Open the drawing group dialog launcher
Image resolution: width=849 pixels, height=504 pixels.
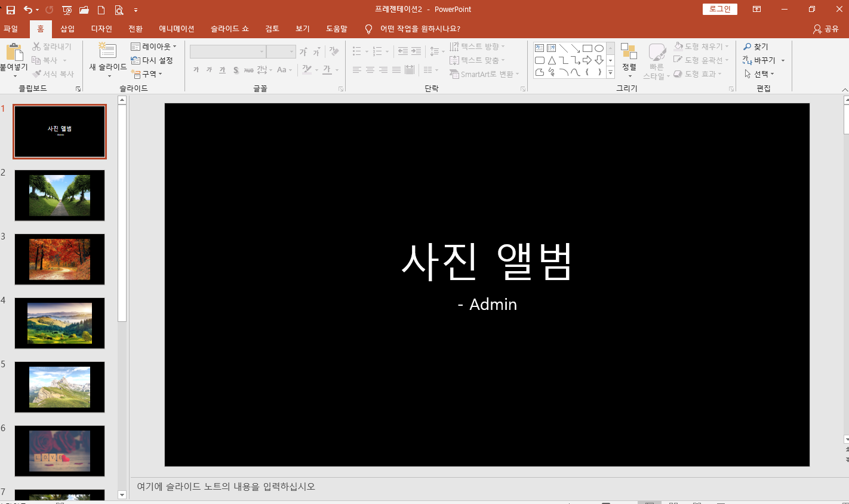731,89
